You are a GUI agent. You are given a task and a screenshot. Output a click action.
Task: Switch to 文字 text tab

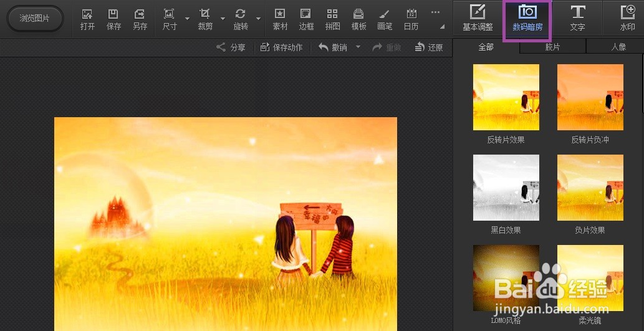click(577, 18)
